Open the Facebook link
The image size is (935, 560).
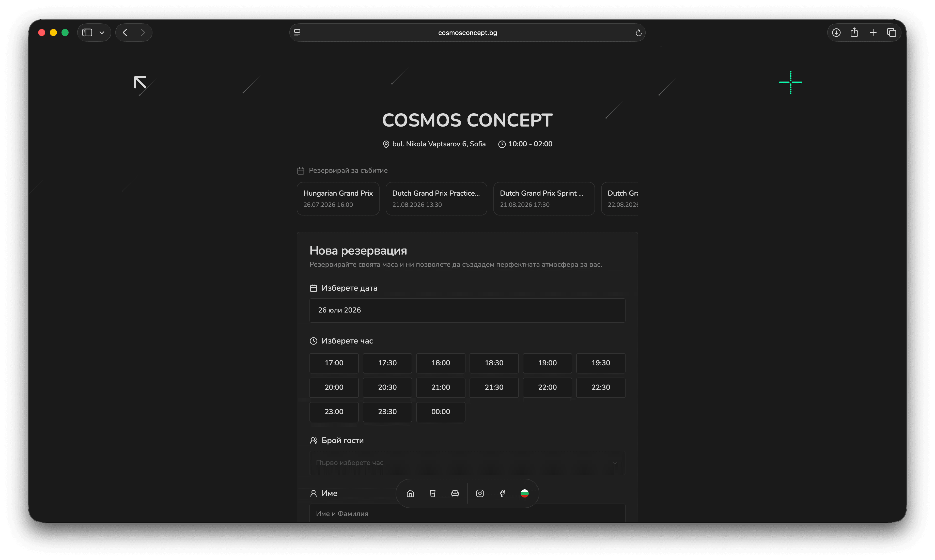click(x=502, y=494)
